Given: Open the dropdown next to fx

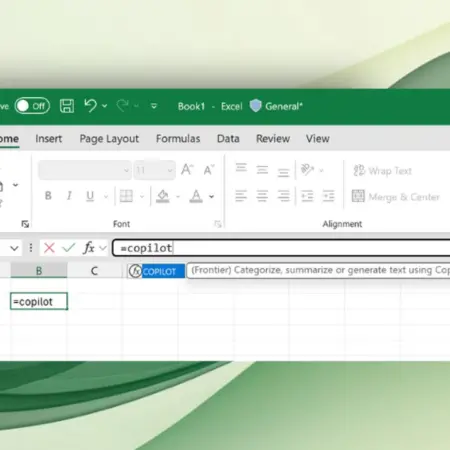Looking at the screenshot, I should pyautogui.click(x=103, y=248).
